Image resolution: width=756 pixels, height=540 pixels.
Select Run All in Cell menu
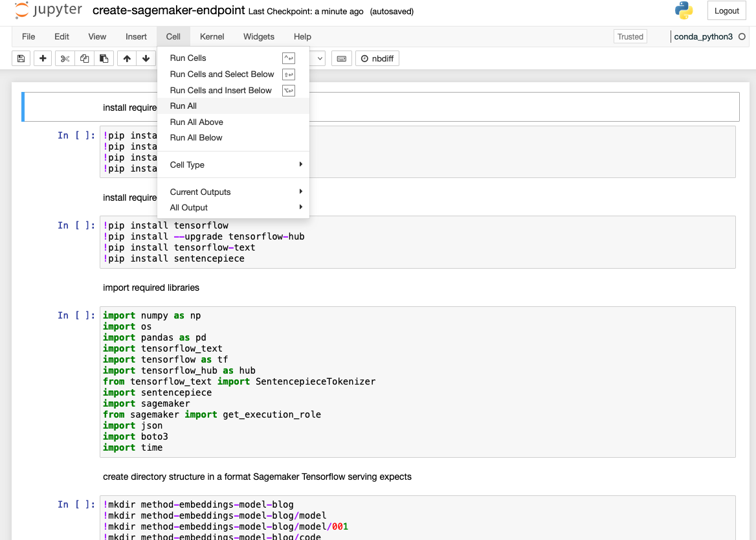point(234,106)
